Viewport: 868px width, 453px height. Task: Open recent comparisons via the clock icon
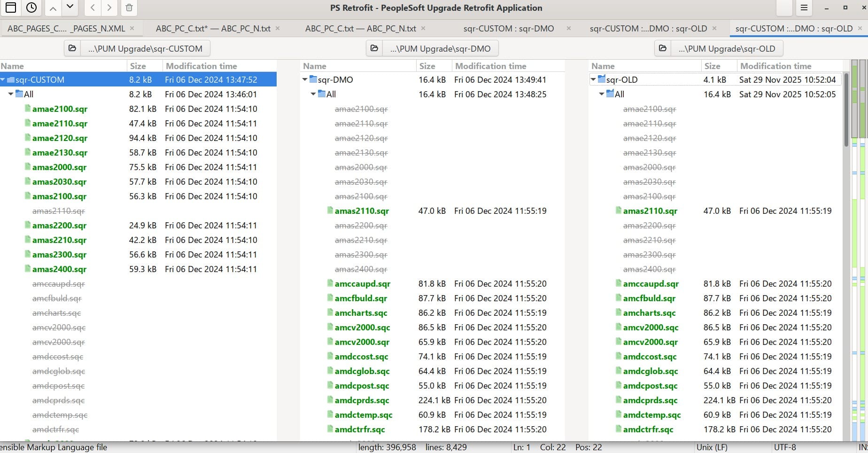click(31, 8)
